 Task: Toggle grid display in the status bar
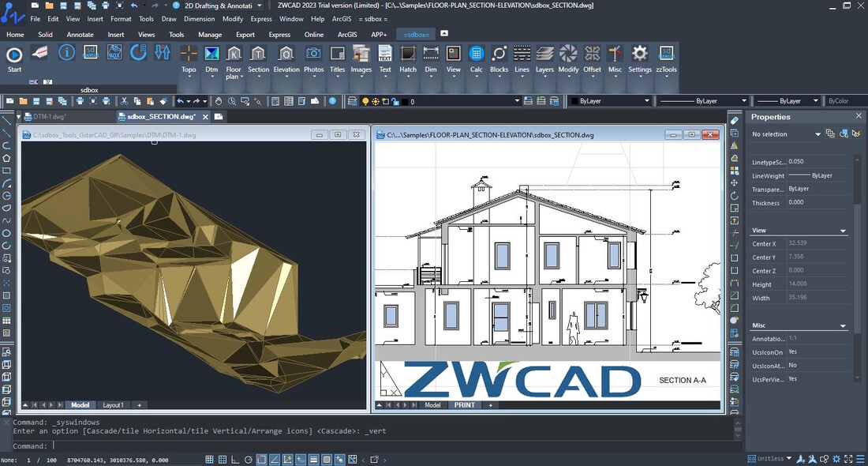[x=223, y=459]
